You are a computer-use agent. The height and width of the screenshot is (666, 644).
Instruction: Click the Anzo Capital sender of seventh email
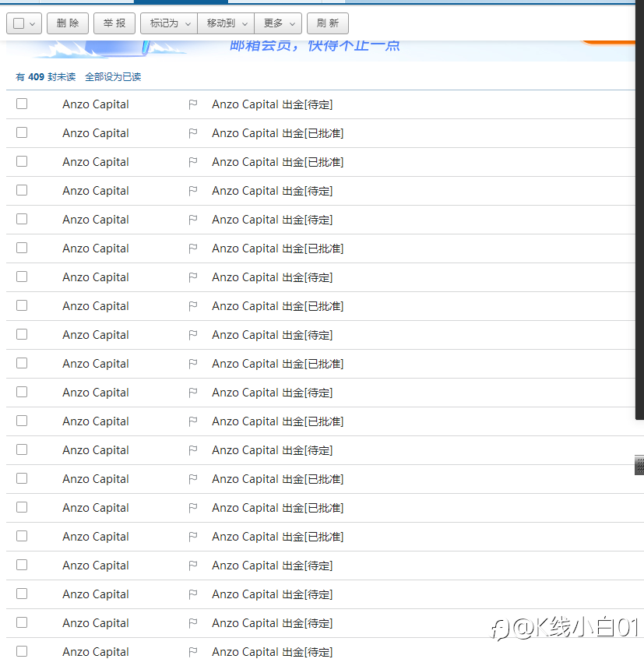click(x=96, y=277)
